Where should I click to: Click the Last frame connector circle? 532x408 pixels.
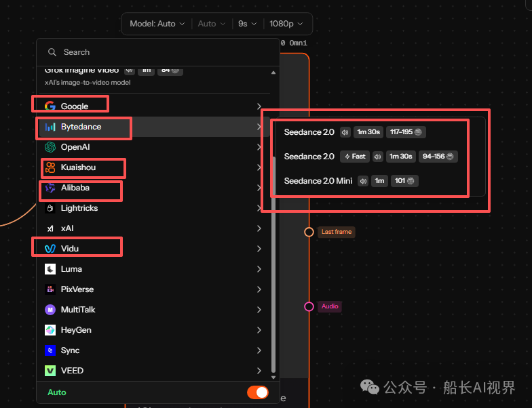click(309, 232)
